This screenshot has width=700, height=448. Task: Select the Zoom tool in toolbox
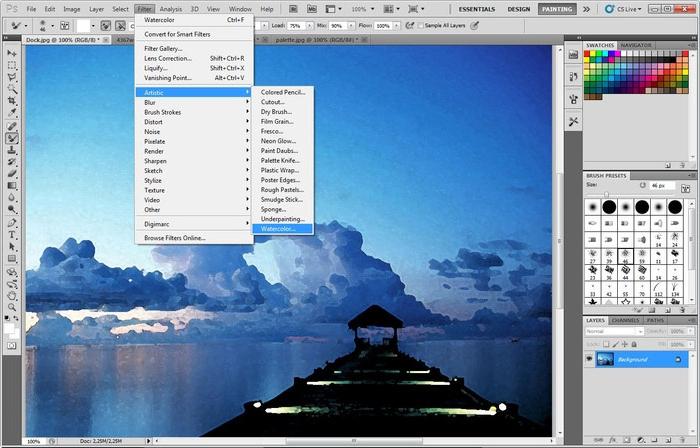pos(12,307)
